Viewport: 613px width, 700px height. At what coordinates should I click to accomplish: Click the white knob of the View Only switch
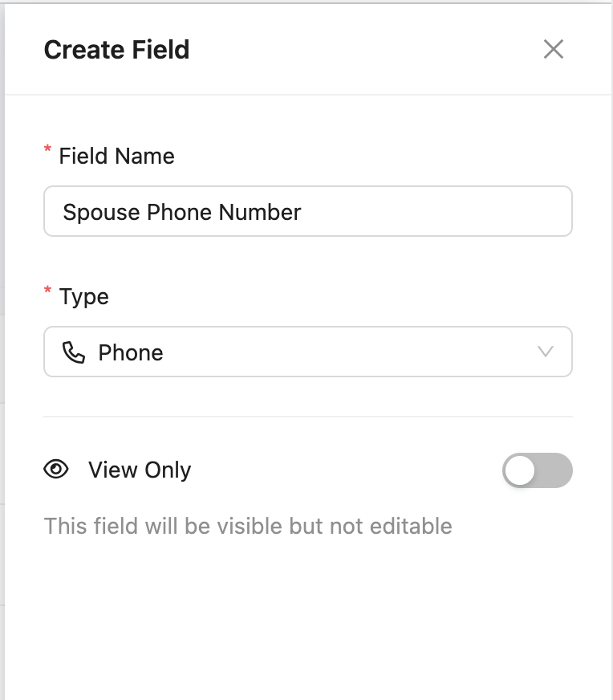click(x=521, y=470)
